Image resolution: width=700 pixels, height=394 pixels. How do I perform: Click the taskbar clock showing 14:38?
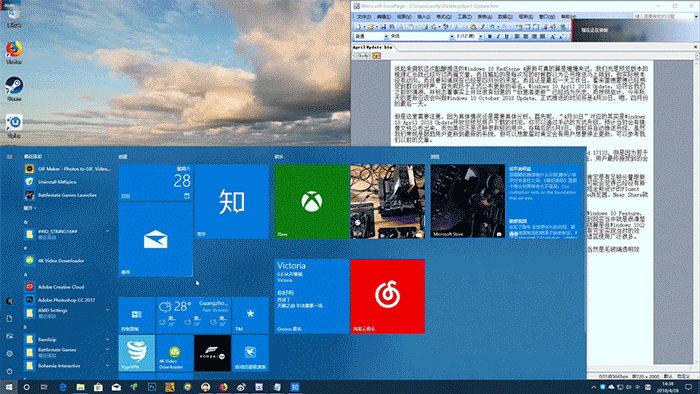[x=668, y=387]
